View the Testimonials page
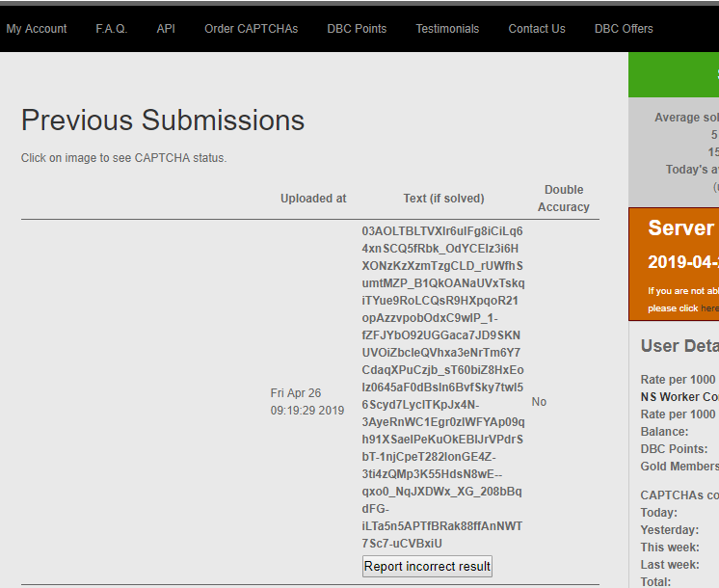The image size is (719, 588). pyautogui.click(x=447, y=29)
